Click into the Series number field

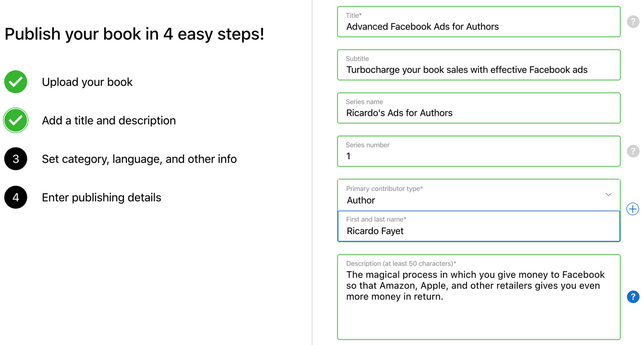479,151
